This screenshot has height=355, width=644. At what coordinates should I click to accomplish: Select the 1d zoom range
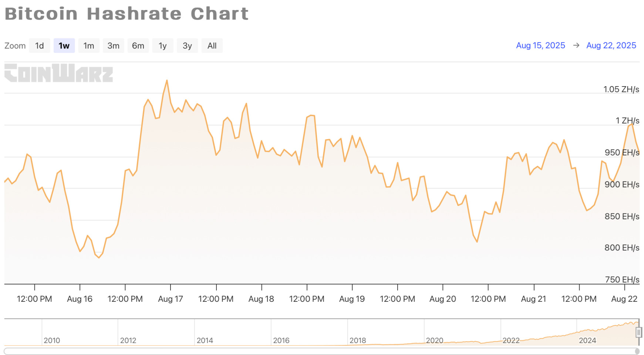tap(40, 45)
